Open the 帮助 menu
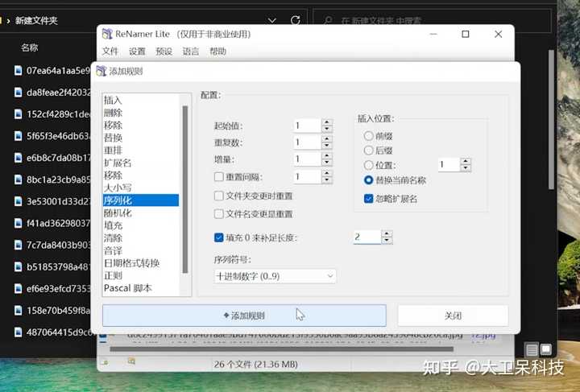580x392 pixels. [x=217, y=51]
